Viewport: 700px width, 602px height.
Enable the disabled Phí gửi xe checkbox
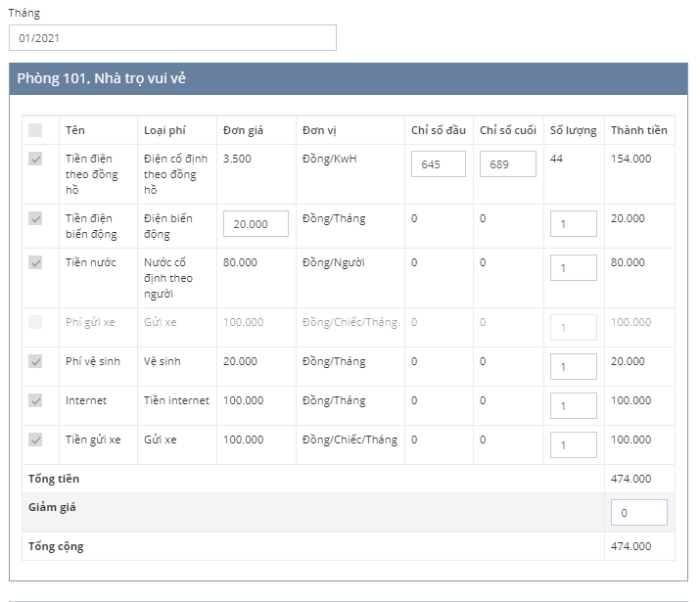[35, 322]
